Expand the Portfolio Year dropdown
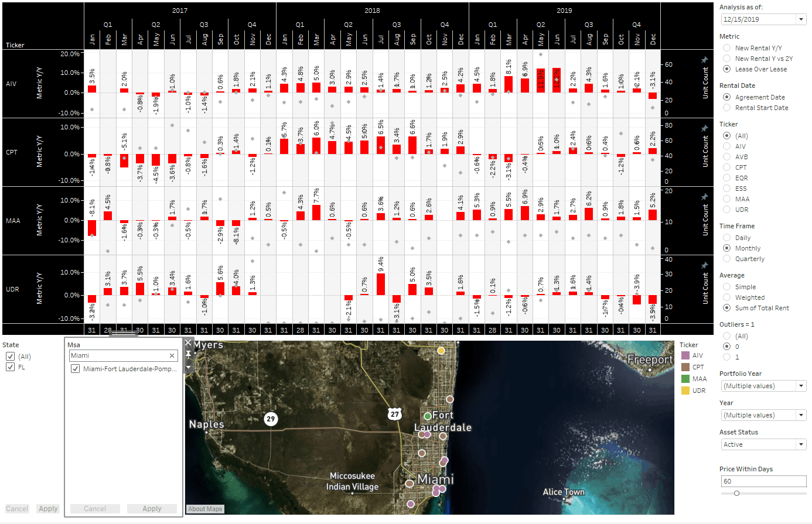The width and height of the screenshot is (812, 524). (801, 386)
